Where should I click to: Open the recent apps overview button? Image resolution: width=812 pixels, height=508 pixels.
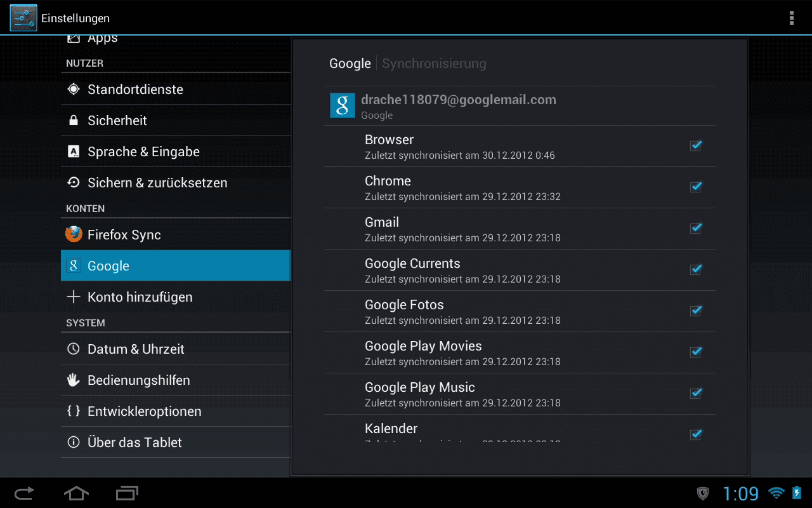tap(127, 493)
